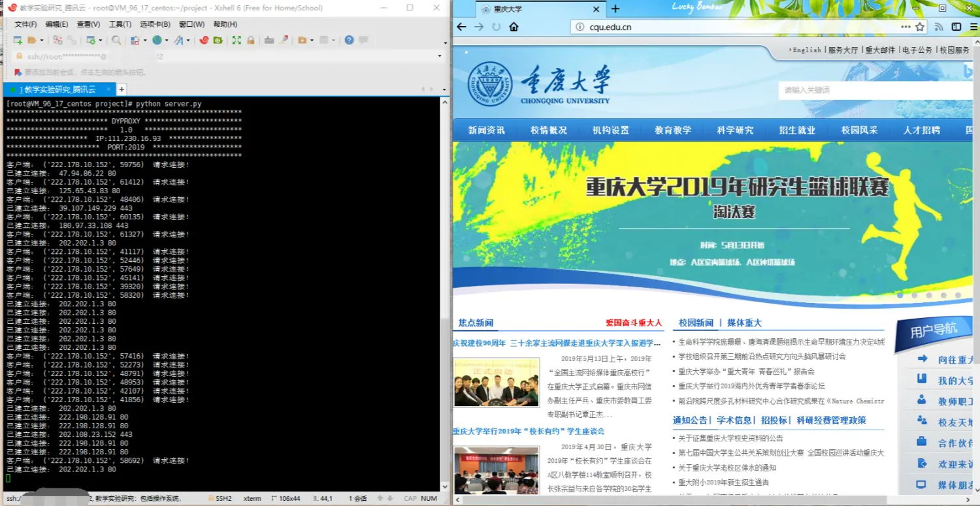Click the red bookmark arrow to add session
This screenshot has width=980, height=506.
pyautogui.click(x=18, y=72)
